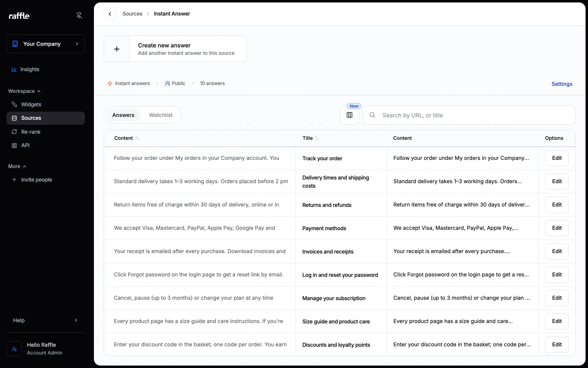Focus the Search by URL or title field
588x368 pixels.
[469, 115]
